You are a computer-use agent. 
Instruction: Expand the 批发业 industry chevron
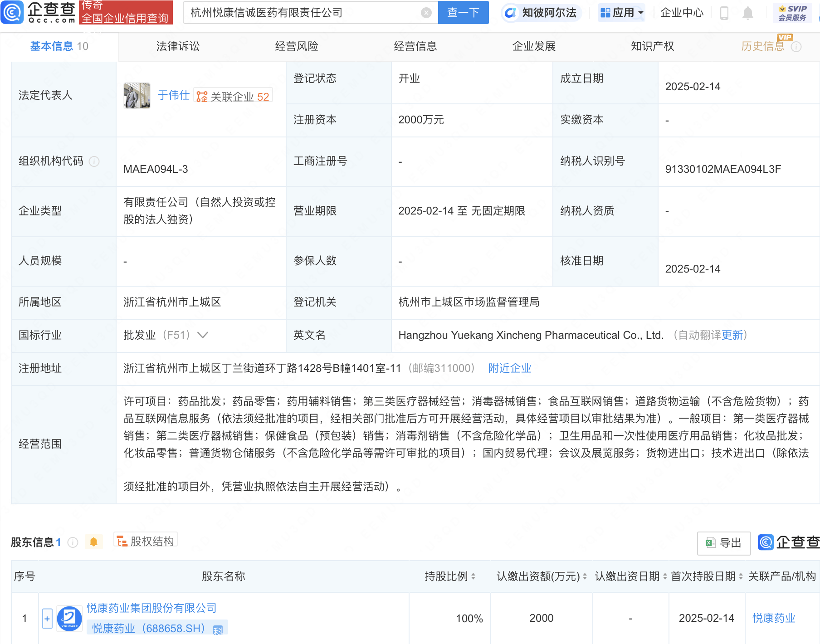click(203, 335)
